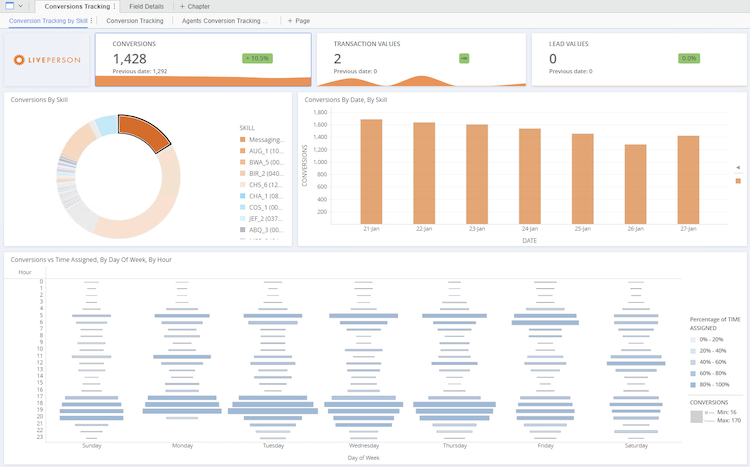
Task: Click the Friday axis label
Action: pyautogui.click(x=545, y=445)
